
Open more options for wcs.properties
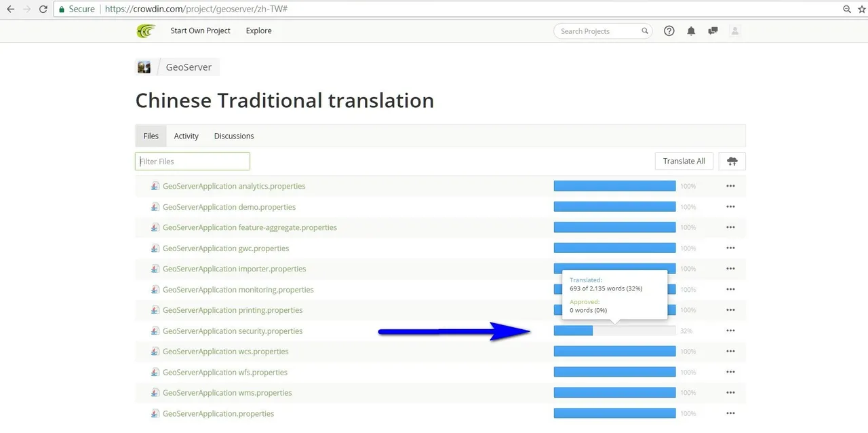[730, 352]
